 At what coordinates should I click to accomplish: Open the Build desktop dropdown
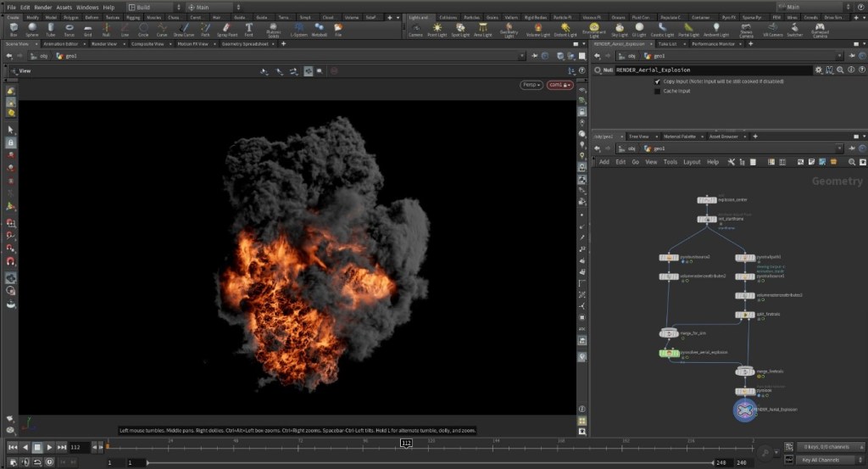(x=148, y=7)
